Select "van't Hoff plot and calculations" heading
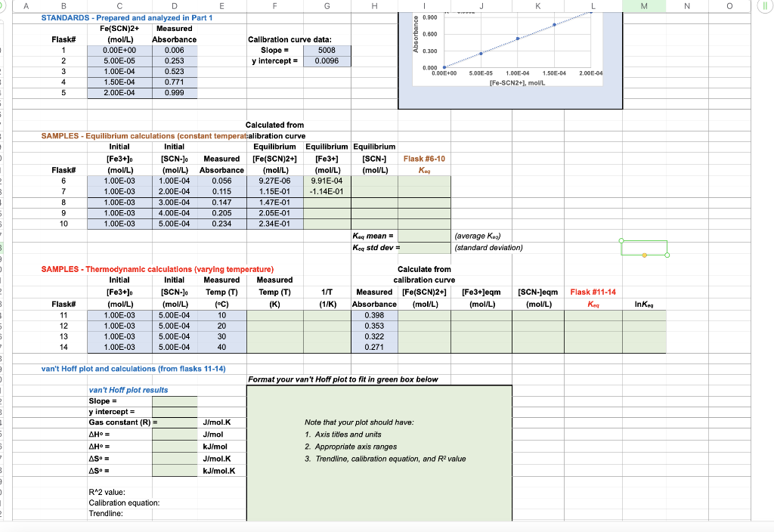Viewport: 774px width, 532px height. pyautogui.click(x=133, y=369)
